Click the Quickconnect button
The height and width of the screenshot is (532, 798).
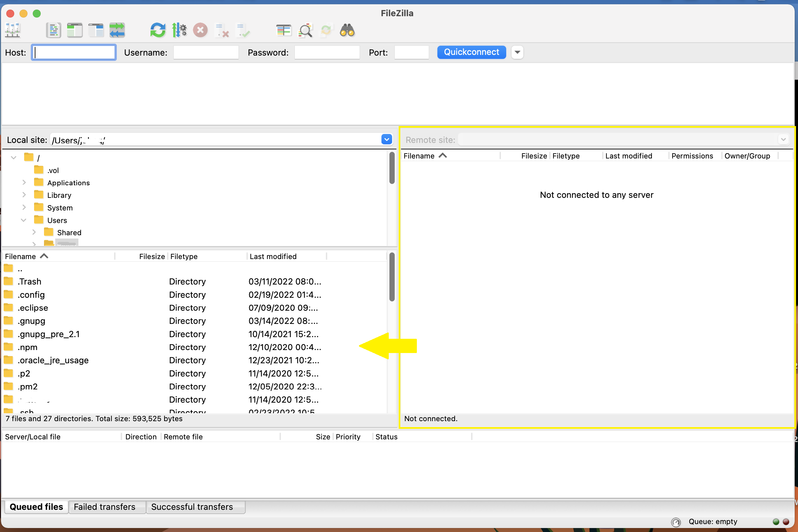coord(471,52)
